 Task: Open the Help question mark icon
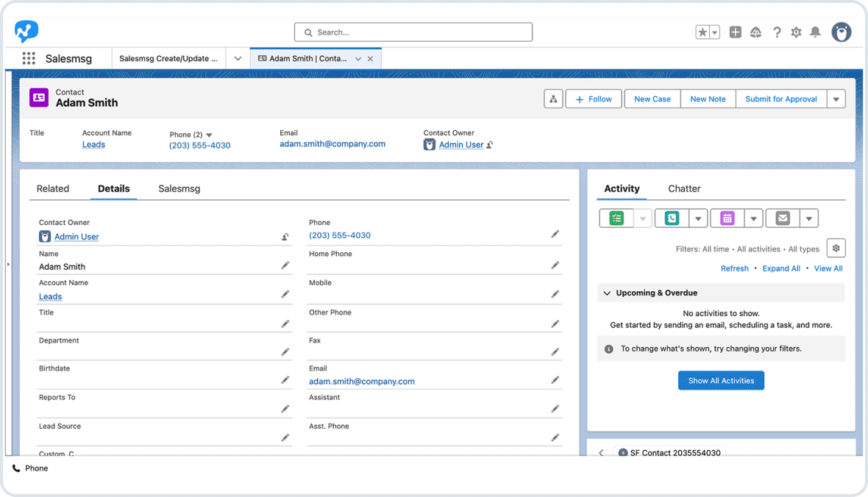[777, 32]
